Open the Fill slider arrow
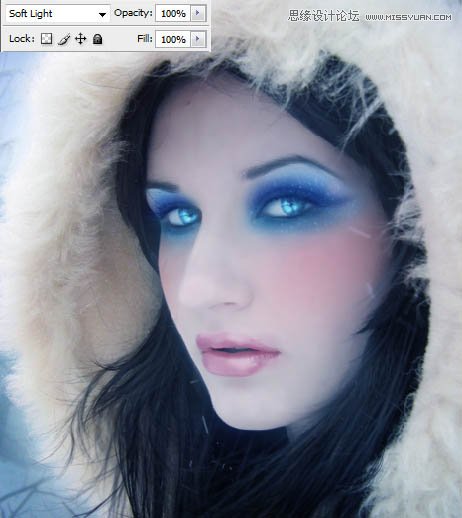 [198, 39]
